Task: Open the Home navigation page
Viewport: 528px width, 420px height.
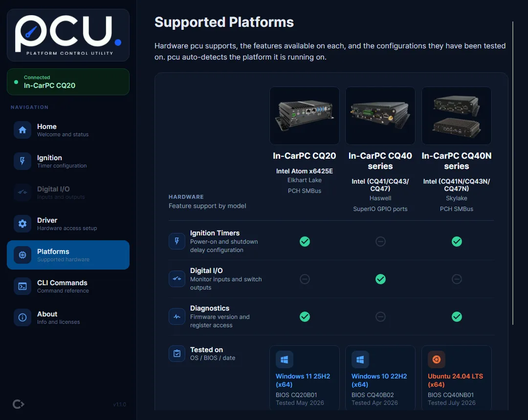Action: [x=68, y=130]
